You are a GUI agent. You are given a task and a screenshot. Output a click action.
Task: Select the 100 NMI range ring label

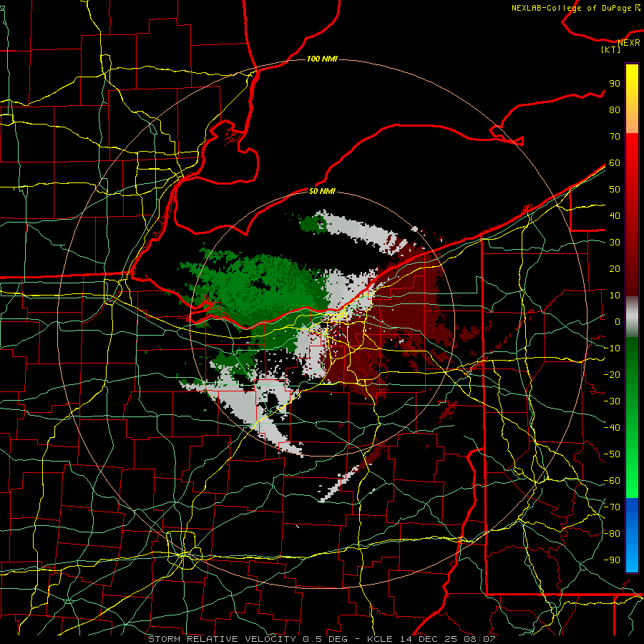pos(322,59)
